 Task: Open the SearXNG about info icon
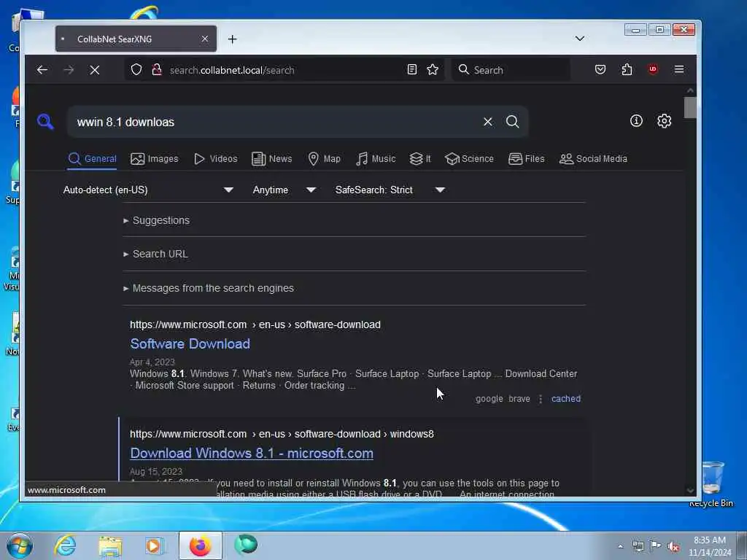point(636,121)
